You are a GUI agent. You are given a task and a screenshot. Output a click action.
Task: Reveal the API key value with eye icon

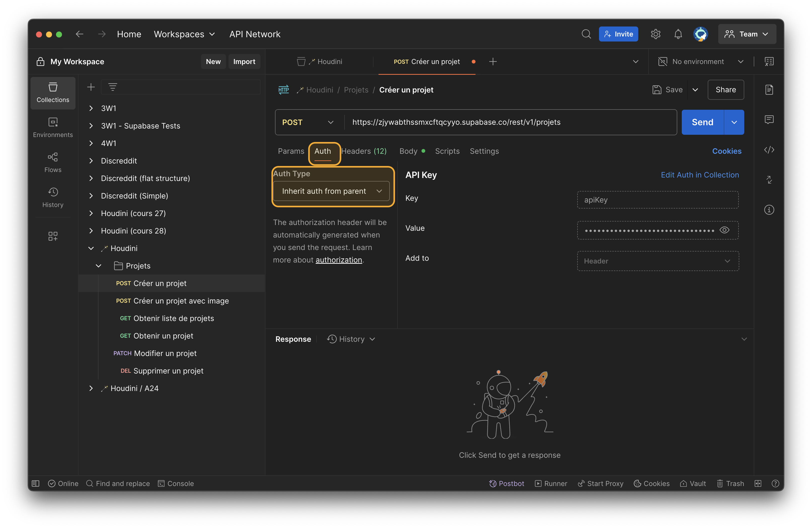pos(724,230)
